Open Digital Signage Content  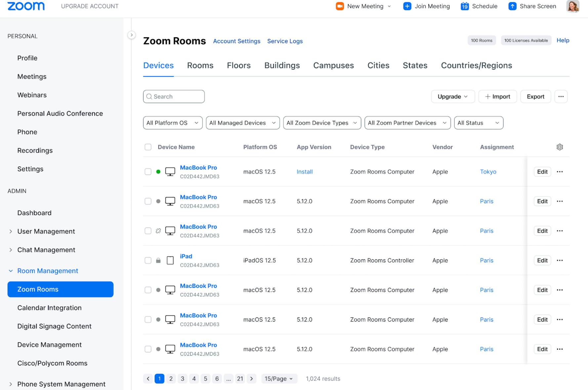pyautogui.click(x=54, y=326)
